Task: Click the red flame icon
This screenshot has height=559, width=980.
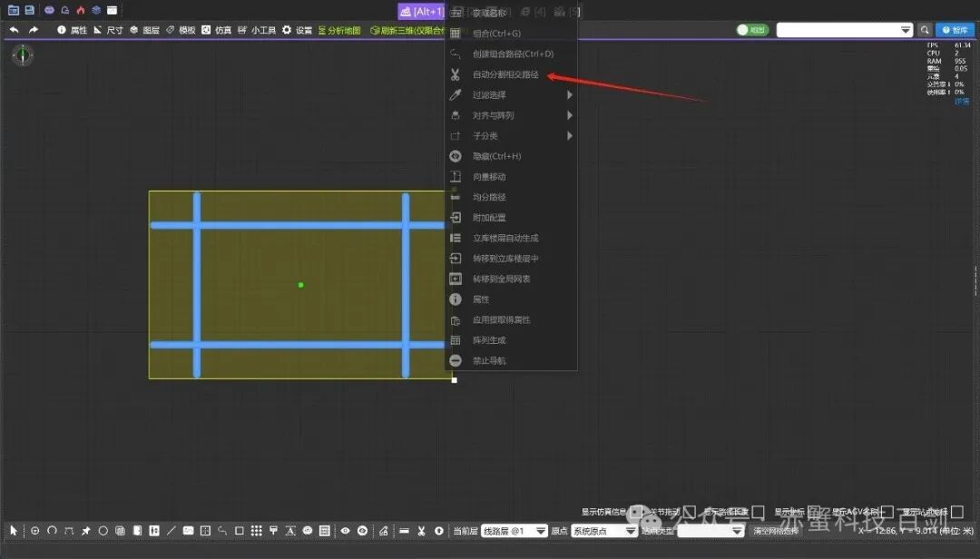Action: (x=81, y=10)
